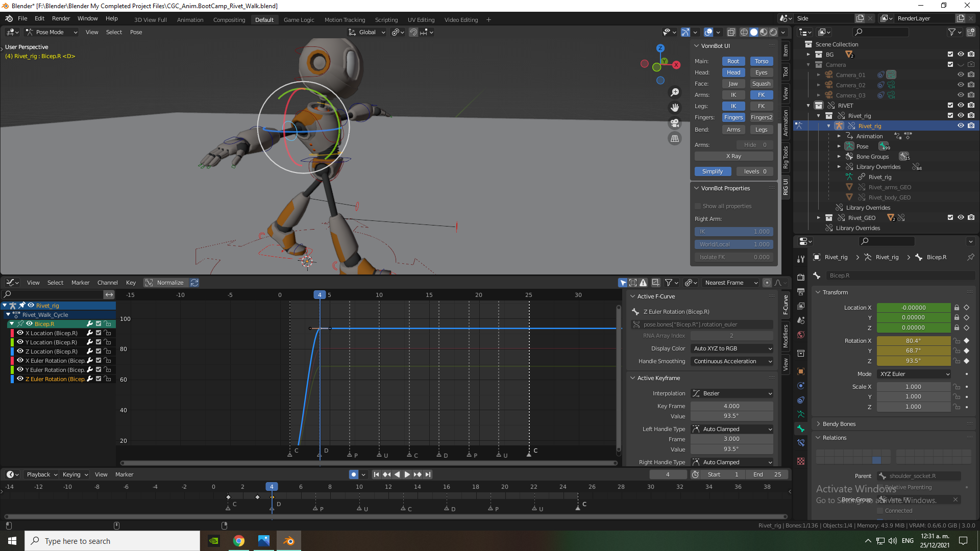This screenshot has height=551, width=980.
Task: Open the Nearest Frame snapping dropdown
Action: pyautogui.click(x=730, y=283)
